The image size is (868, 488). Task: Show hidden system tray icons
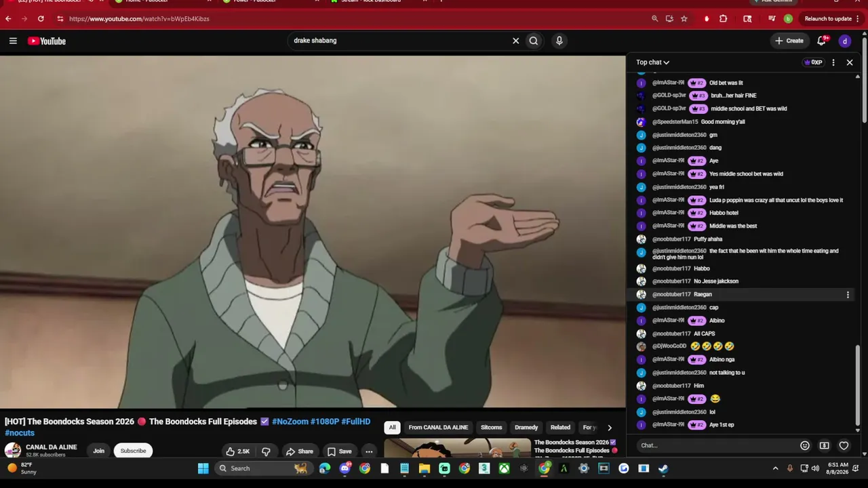(x=776, y=468)
